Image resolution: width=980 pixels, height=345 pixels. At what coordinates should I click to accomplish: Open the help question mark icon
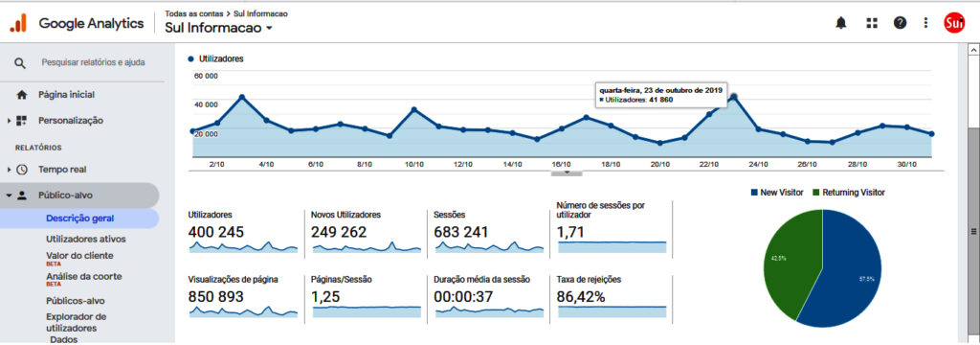click(x=900, y=23)
